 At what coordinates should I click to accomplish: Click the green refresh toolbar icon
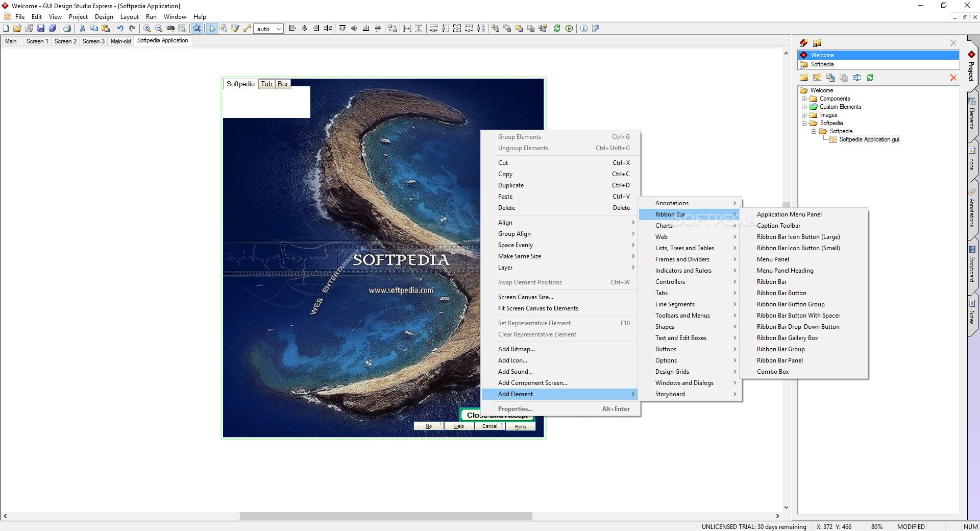[557, 29]
